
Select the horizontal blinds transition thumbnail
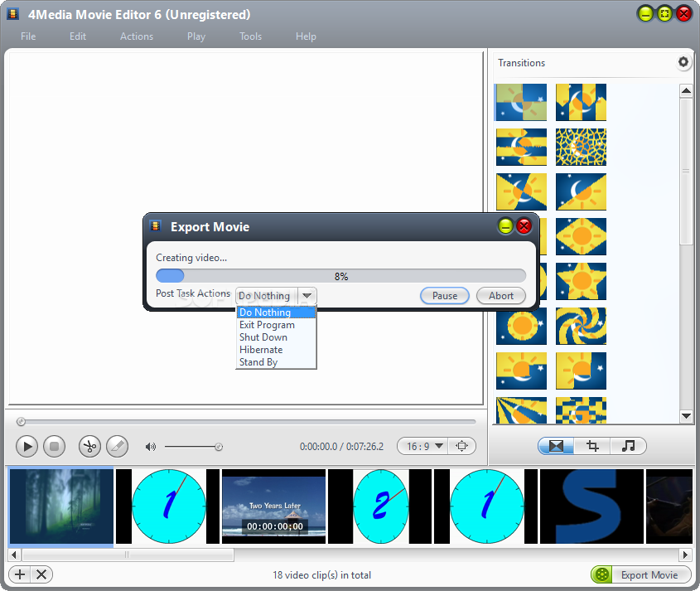(x=521, y=147)
